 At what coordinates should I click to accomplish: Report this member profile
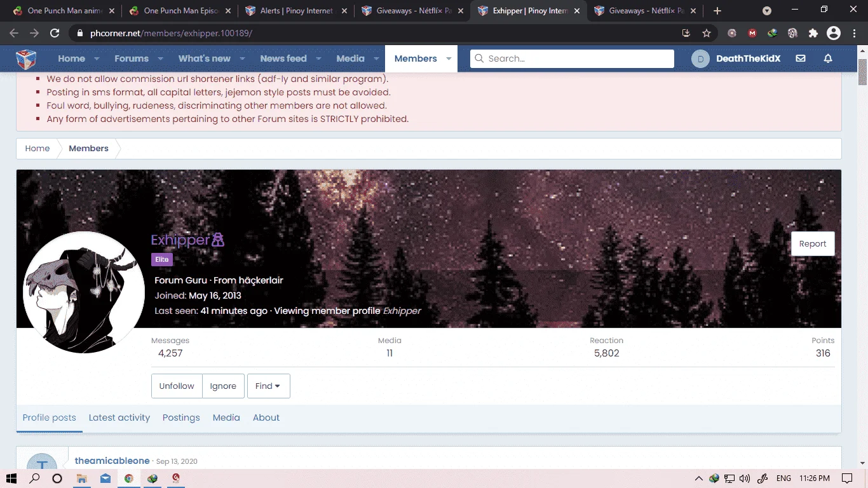pyautogui.click(x=813, y=244)
